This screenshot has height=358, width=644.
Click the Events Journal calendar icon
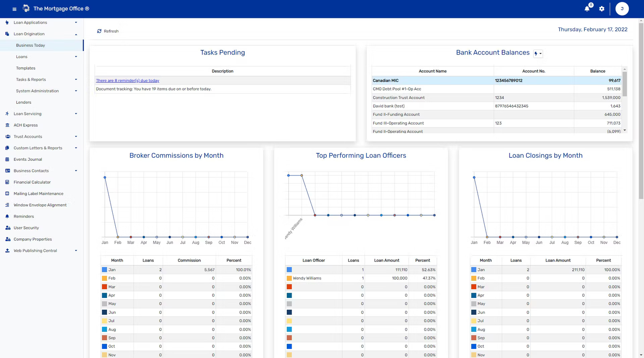point(7,159)
